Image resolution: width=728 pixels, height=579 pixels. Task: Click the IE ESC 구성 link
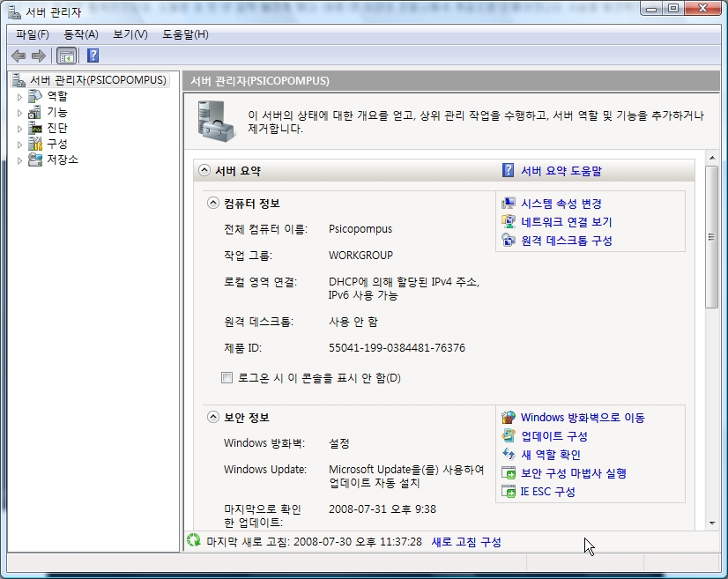[548, 492]
